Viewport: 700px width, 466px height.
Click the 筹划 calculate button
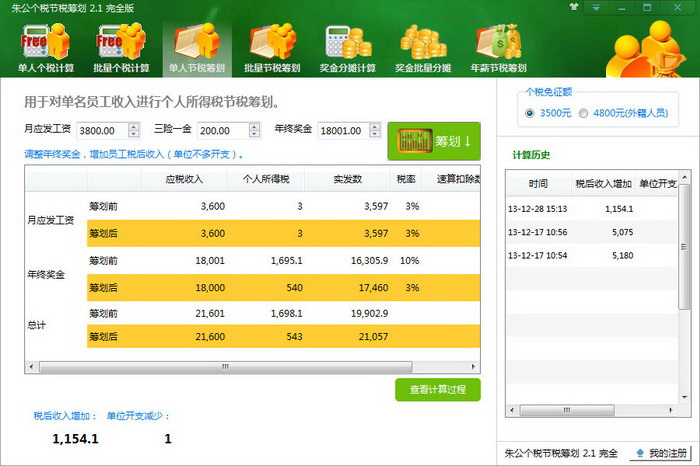(x=434, y=141)
